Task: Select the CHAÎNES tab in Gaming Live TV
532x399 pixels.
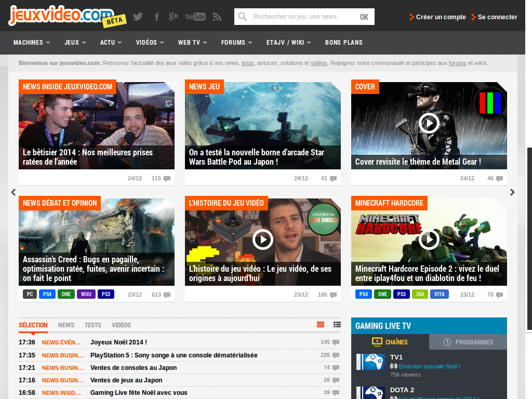Action: coord(390,342)
